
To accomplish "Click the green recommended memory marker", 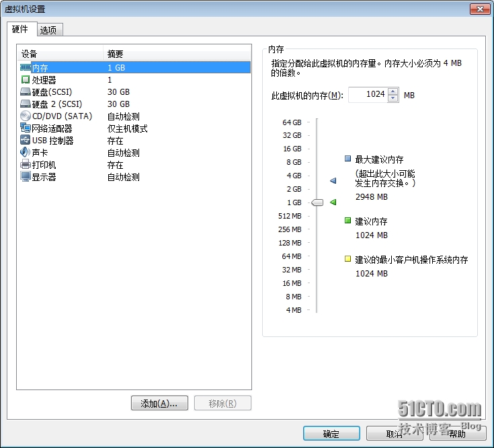I will click(333, 202).
